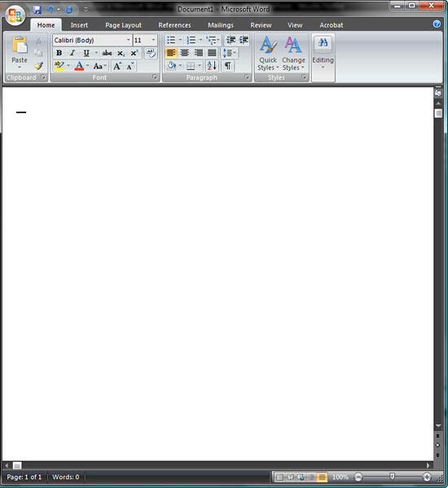Switch to the Home tab

(46, 25)
